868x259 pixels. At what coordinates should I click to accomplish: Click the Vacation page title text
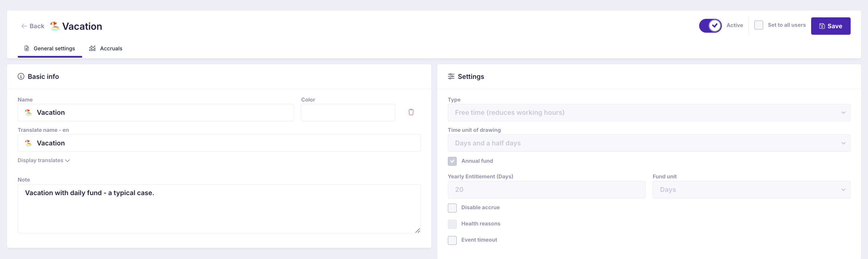82,26
